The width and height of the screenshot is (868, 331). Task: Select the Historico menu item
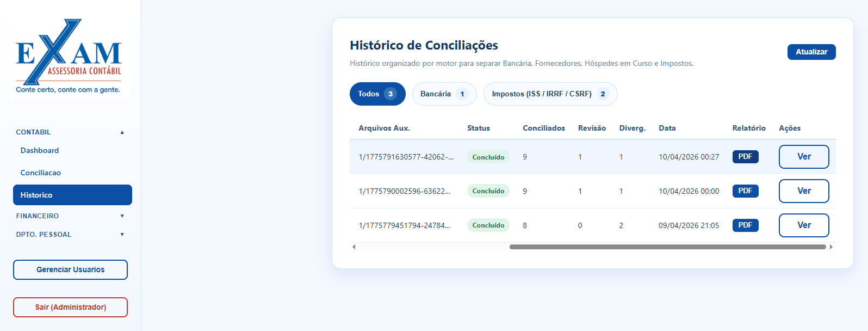(72, 195)
